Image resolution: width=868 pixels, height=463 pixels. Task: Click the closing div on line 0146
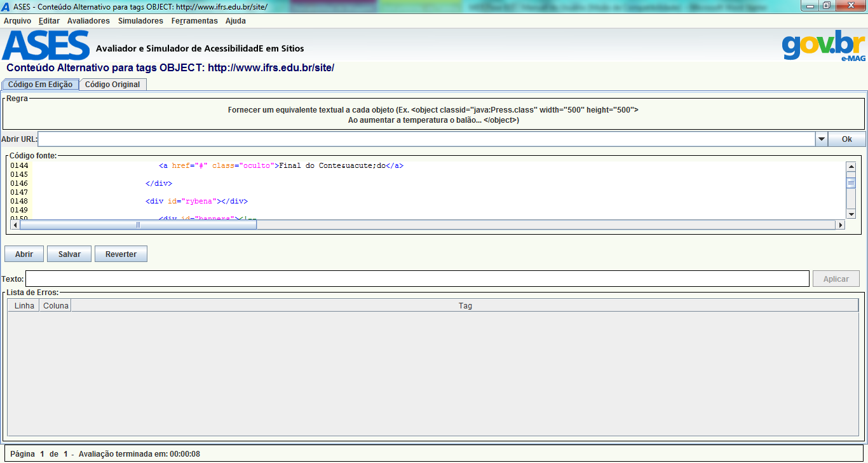159,183
